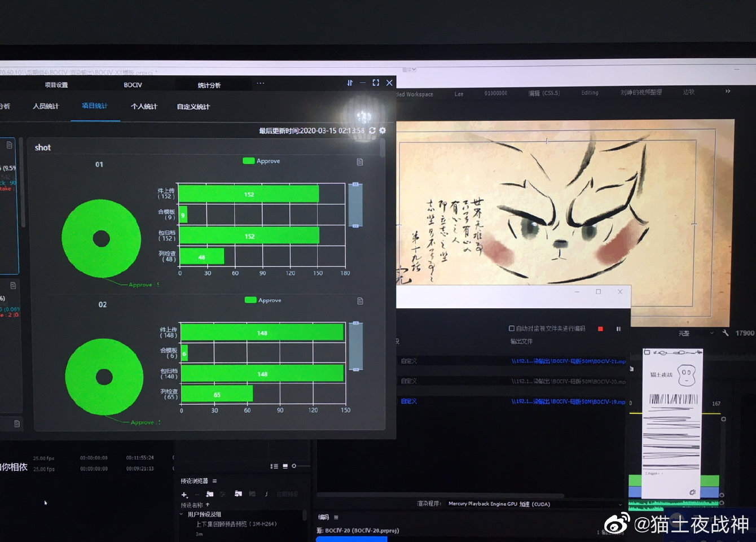Open the 渲染程序 Mercury Playback Engine dropdown
756x542 pixels.
(535, 504)
